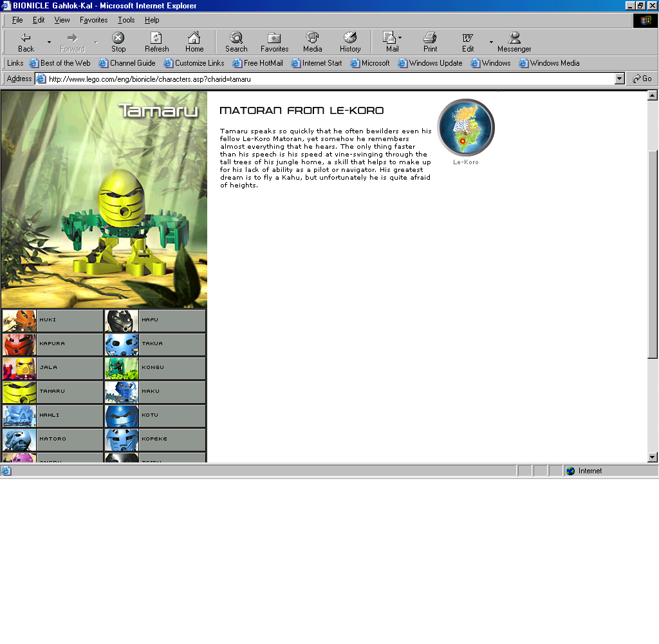Expand the Back button history dropdown
The image size is (659, 644).
click(x=49, y=43)
